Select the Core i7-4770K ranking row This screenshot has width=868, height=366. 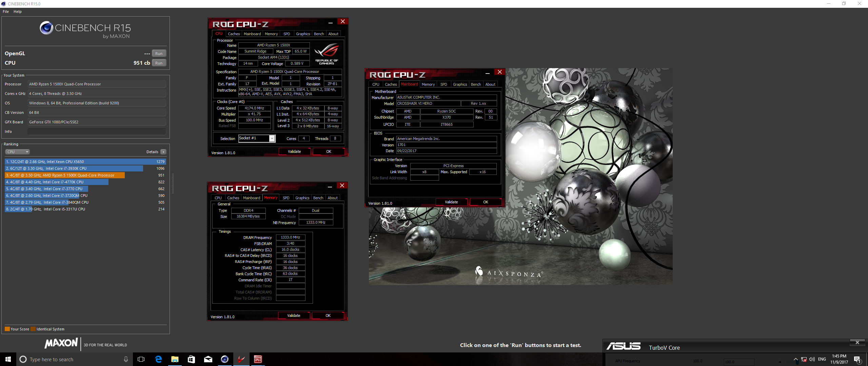[x=85, y=182]
